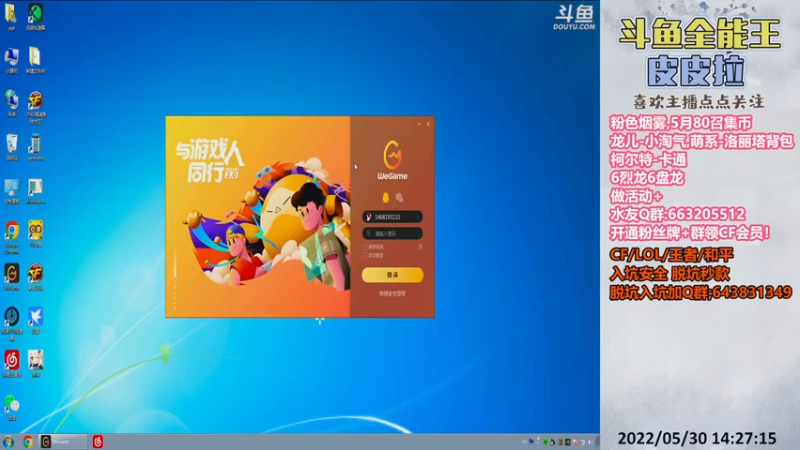
Task: Select the WeChat login option
Action: point(399,197)
